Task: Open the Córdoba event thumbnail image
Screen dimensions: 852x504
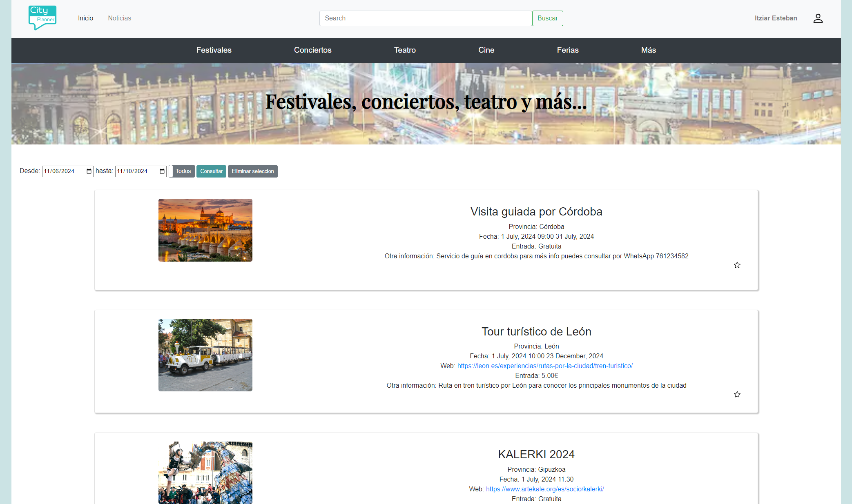Action: click(x=205, y=230)
